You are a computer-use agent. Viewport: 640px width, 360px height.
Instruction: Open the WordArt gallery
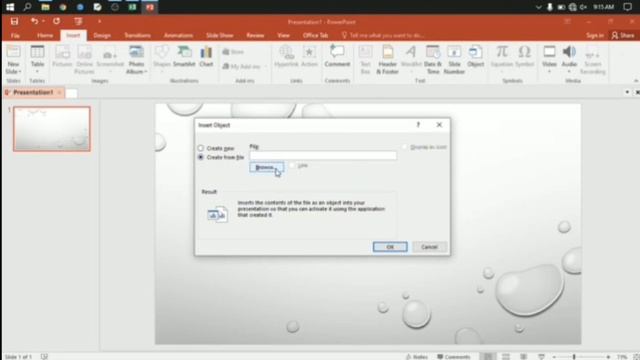click(x=411, y=60)
